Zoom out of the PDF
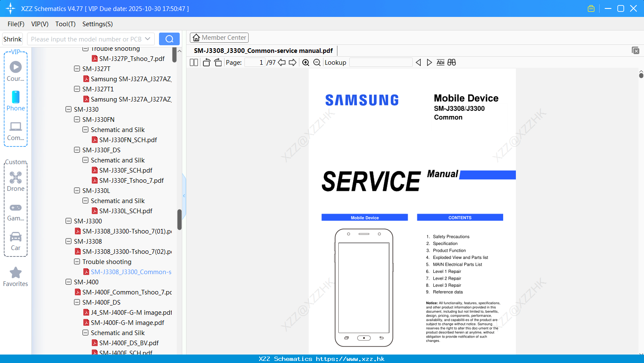The height and width of the screenshot is (363, 644). (x=317, y=63)
